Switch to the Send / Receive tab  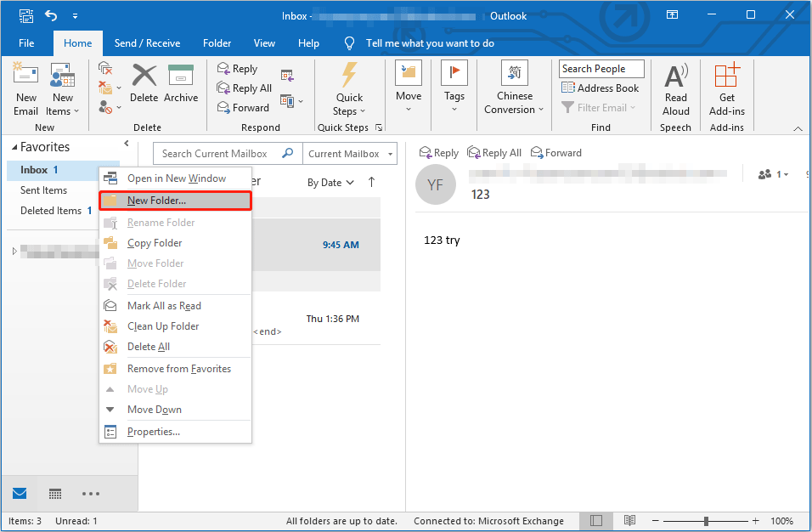(x=147, y=42)
